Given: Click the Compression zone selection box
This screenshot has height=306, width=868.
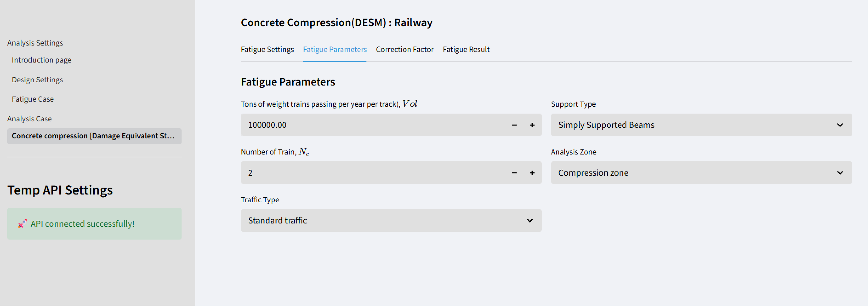Looking at the screenshot, I should [691, 173].
